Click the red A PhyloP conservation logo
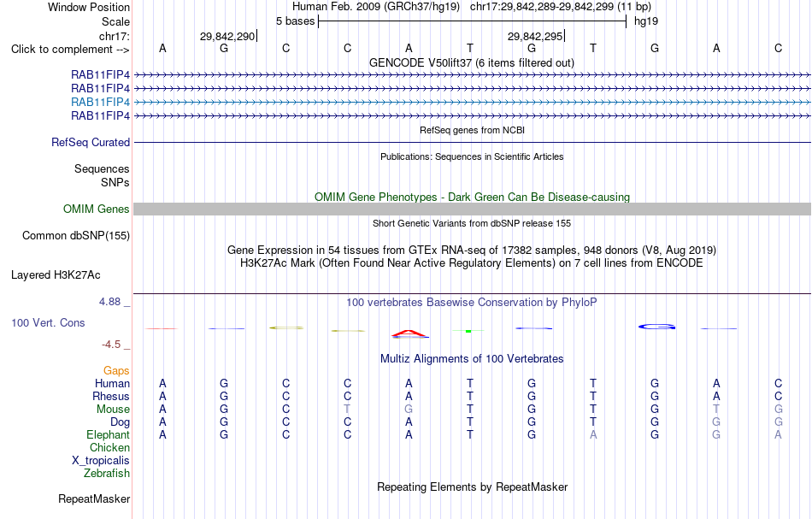 click(409, 333)
